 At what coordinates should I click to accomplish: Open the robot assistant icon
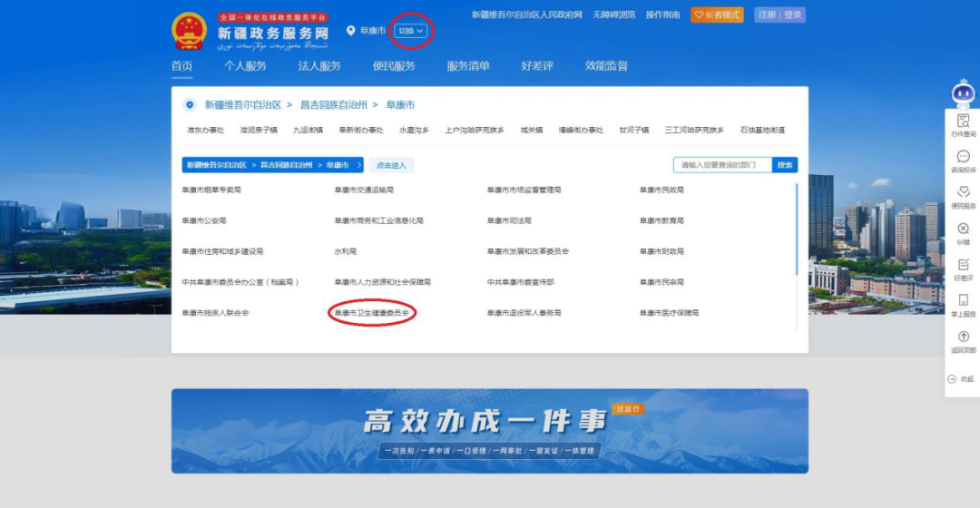point(962,93)
